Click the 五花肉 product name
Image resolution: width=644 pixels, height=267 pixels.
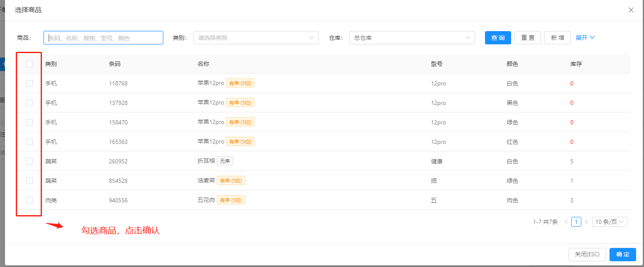point(206,200)
